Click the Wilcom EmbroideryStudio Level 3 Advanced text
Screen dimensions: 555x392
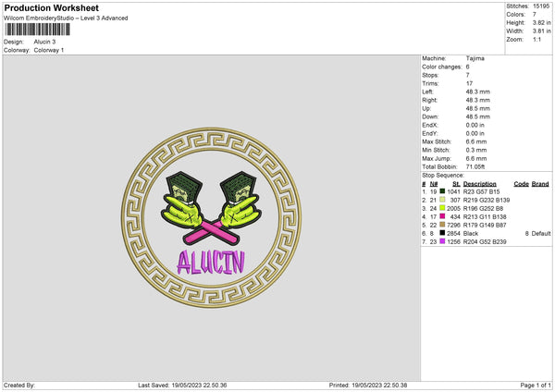pyautogui.click(x=66, y=18)
